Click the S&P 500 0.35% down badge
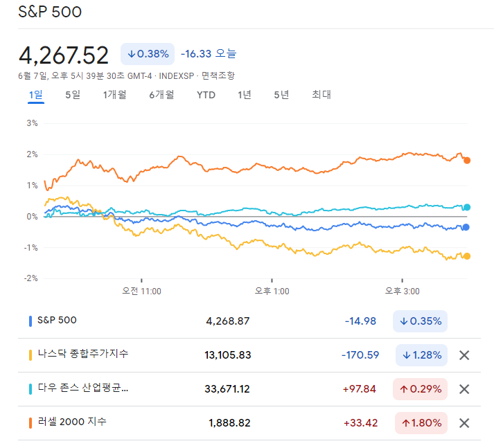Image resolution: width=494 pixels, height=448 pixels. click(420, 321)
